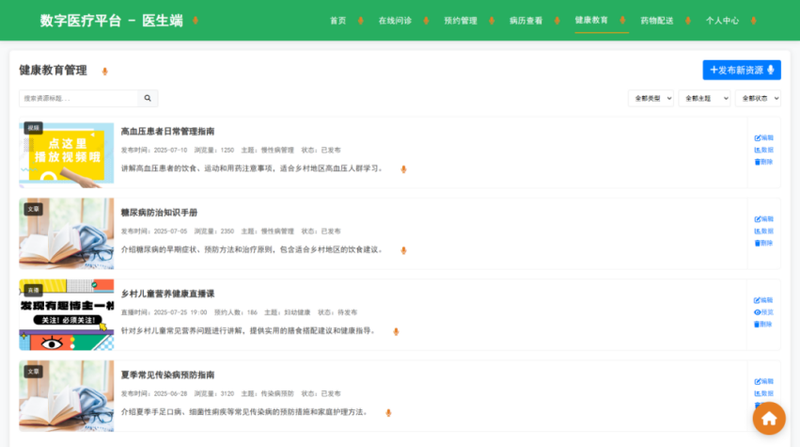The height and width of the screenshot is (447, 800).
Task: Open the 全部主题 topic filter dropdown
Action: (x=704, y=98)
